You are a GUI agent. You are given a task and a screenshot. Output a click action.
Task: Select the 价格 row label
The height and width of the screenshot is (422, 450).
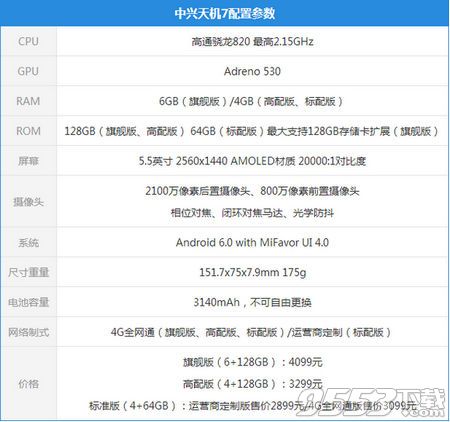point(28,384)
